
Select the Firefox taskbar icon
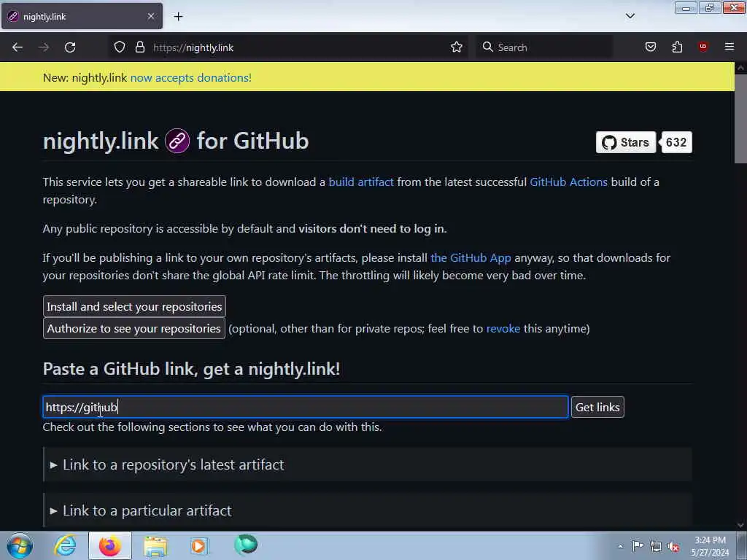click(109, 545)
